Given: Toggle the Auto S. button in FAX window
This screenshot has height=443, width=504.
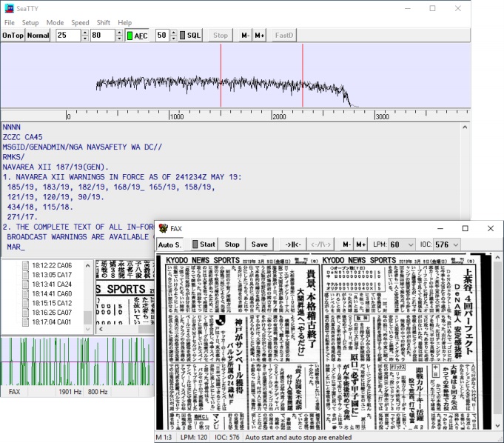Looking at the screenshot, I should (169, 244).
